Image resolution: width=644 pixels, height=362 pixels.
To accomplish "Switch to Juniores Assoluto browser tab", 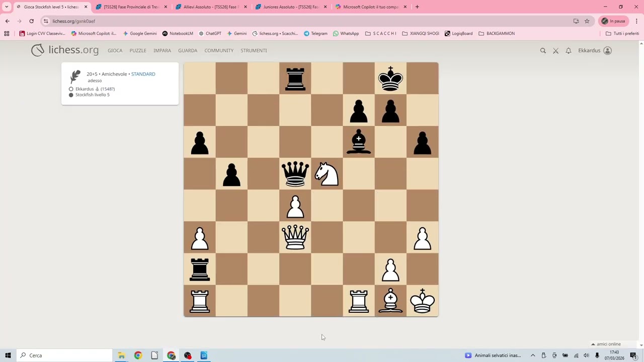I will pyautogui.click(x=291, y=7).
